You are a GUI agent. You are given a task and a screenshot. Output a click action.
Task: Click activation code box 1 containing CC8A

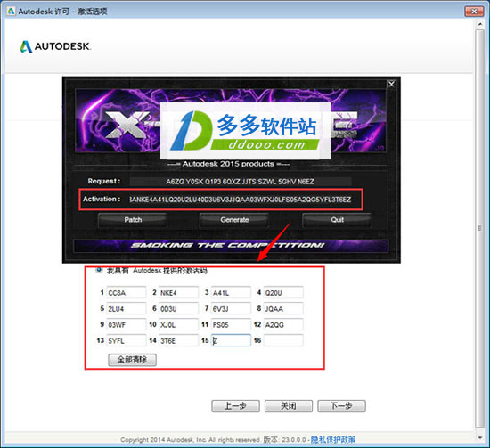[127, 292]
